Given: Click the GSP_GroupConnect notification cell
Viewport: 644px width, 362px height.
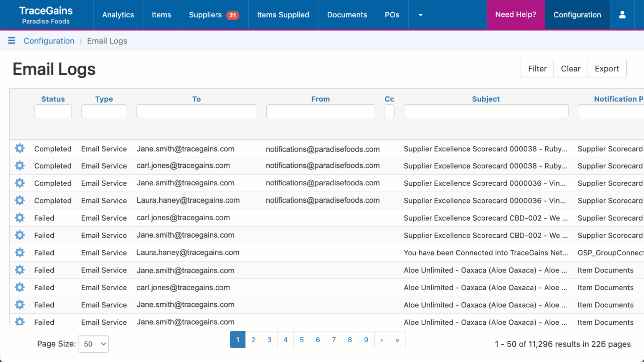Looking at the screenshot, I should [x=610, y=253].
